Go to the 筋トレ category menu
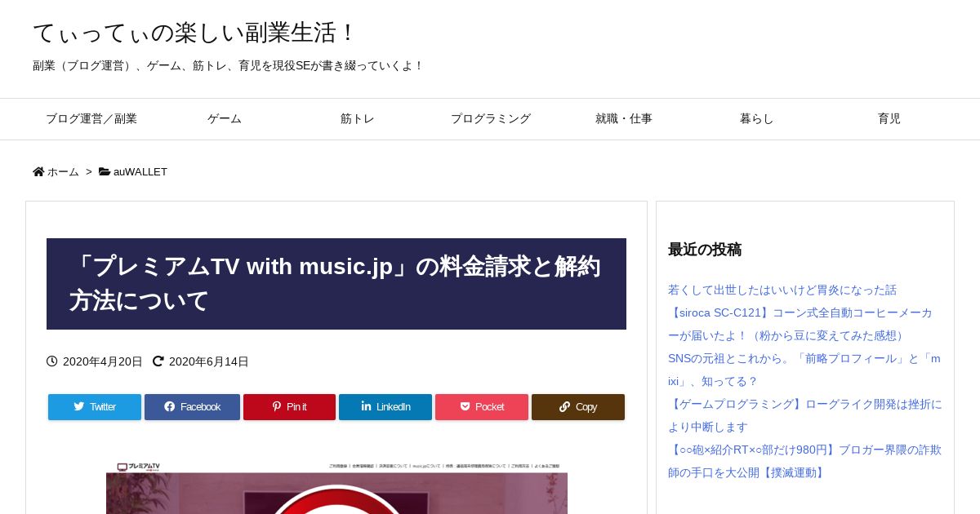Screen dimensions: 980x514 pos(358,119)
